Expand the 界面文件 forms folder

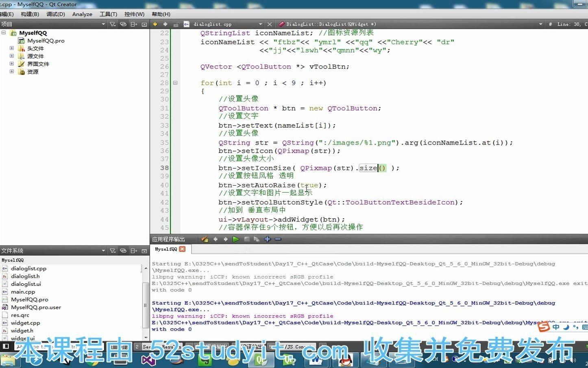tap(12, 64)
